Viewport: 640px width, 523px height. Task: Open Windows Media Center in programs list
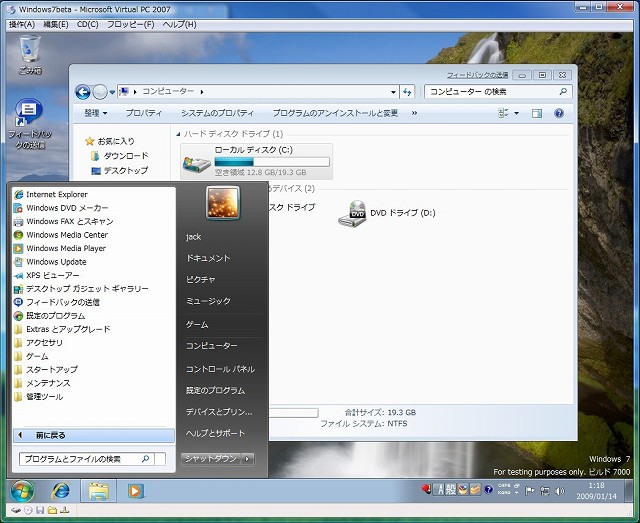click(67, 235)
